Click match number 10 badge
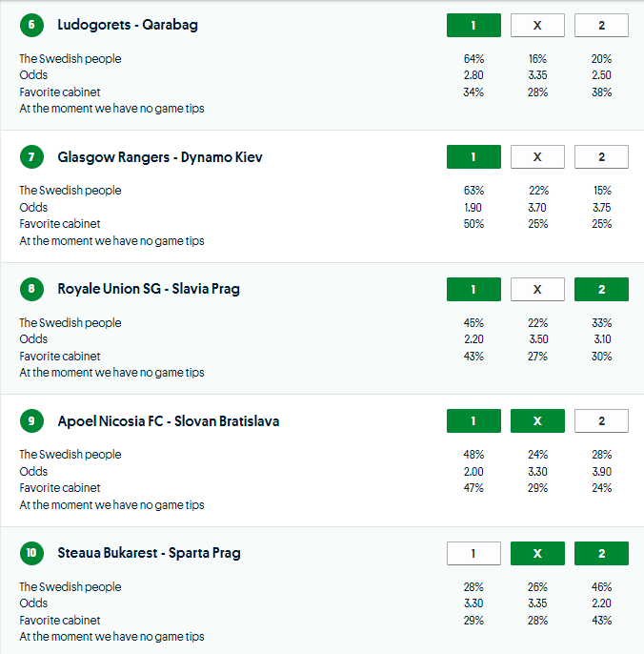The height and width of the screenshot is (654, 644). point(31,553)
